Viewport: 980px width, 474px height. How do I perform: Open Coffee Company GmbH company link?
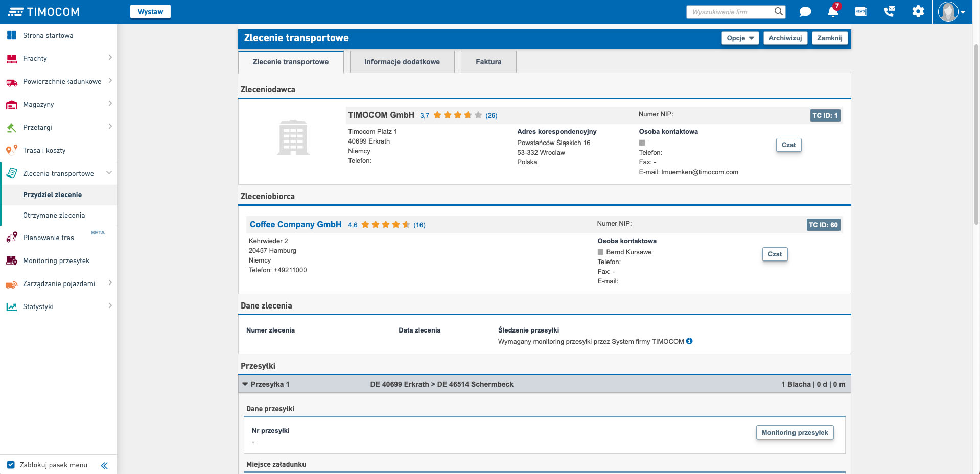point(295,225)
